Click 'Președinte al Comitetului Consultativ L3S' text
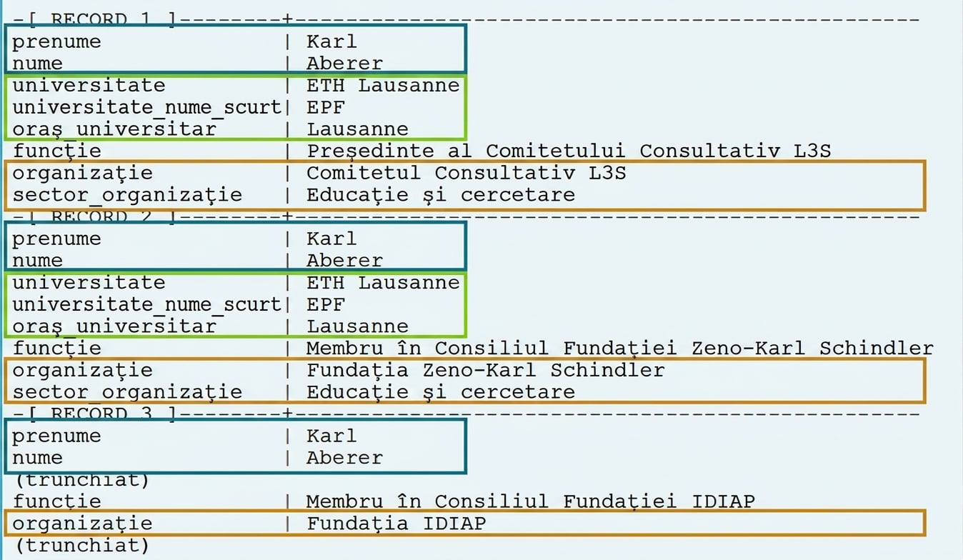963x560 pixels. [569, 151]
